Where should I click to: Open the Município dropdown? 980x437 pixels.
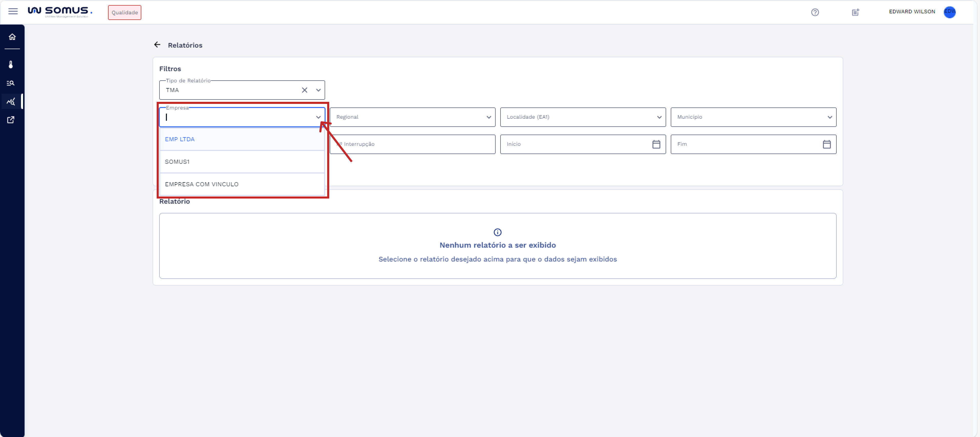[x=753, y=117]
